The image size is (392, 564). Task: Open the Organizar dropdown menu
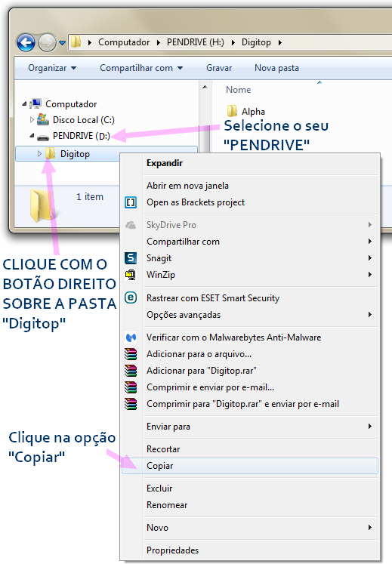tap(52, 68)
